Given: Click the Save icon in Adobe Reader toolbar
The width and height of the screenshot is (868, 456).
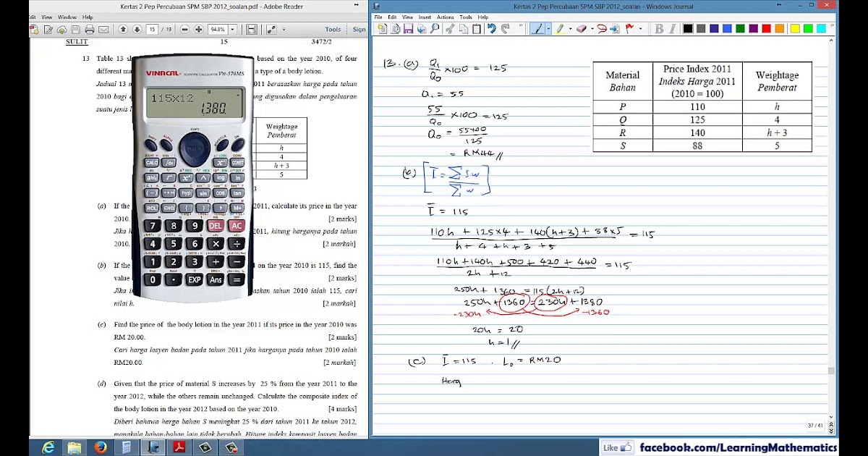Looking at the screenshot, I should pos(75,30).
